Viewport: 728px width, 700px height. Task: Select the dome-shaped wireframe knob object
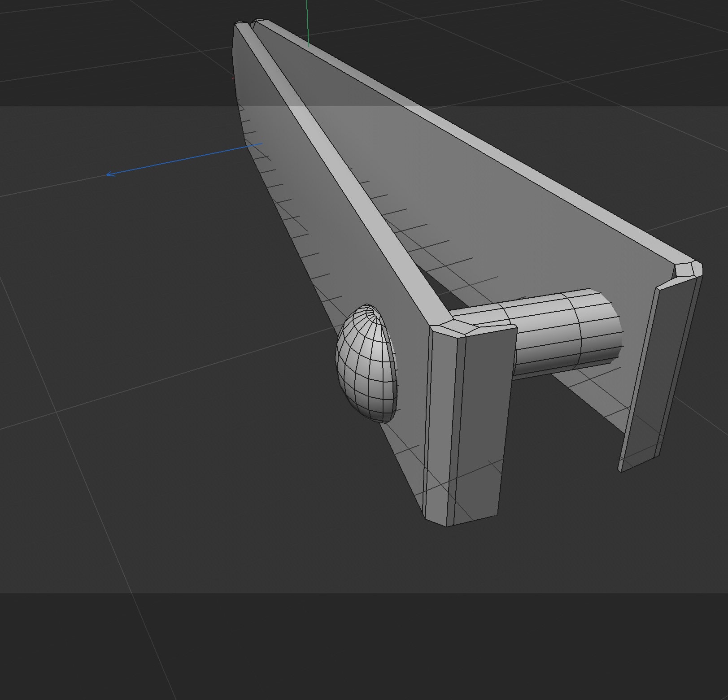click(x=366, y=363)
